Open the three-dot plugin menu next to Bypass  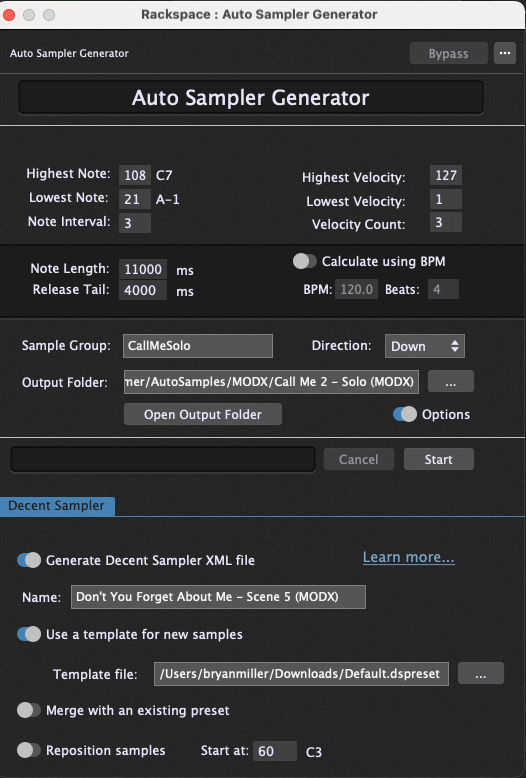point(505,53)
